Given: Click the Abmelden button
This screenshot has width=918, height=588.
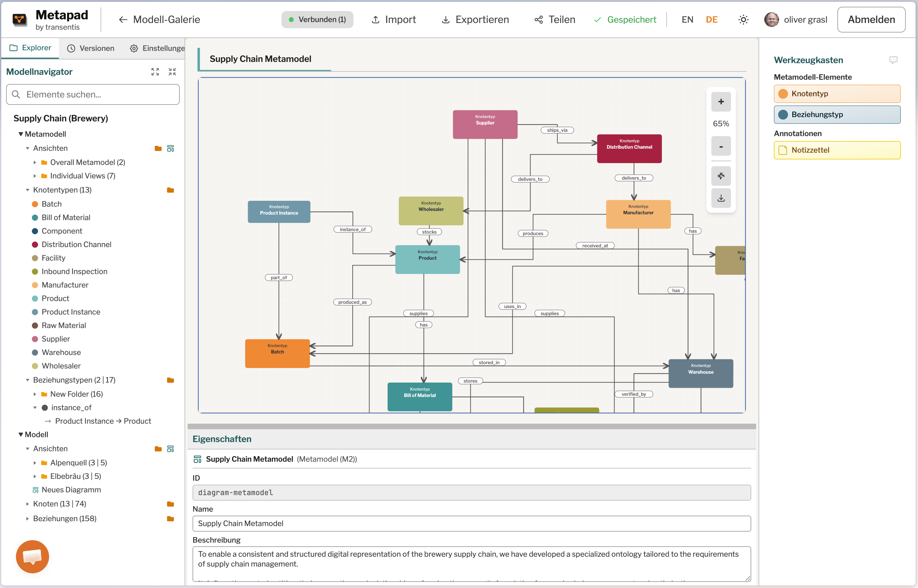Looking at the screenshot, I should point(871,20).
